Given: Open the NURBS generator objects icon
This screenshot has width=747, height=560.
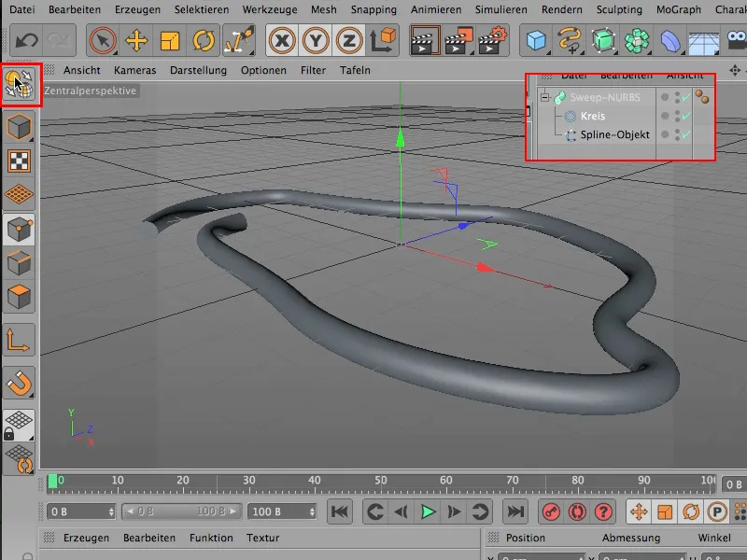Looking at the screenshot, I should [603, 41].
